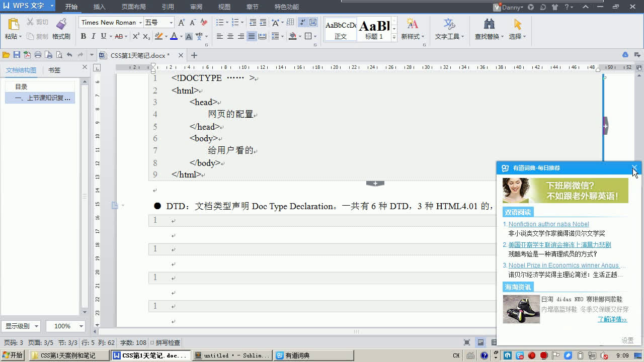The image size is (644, 362).
Task: Increase font size with A+ icon
Action: point(182,22)
